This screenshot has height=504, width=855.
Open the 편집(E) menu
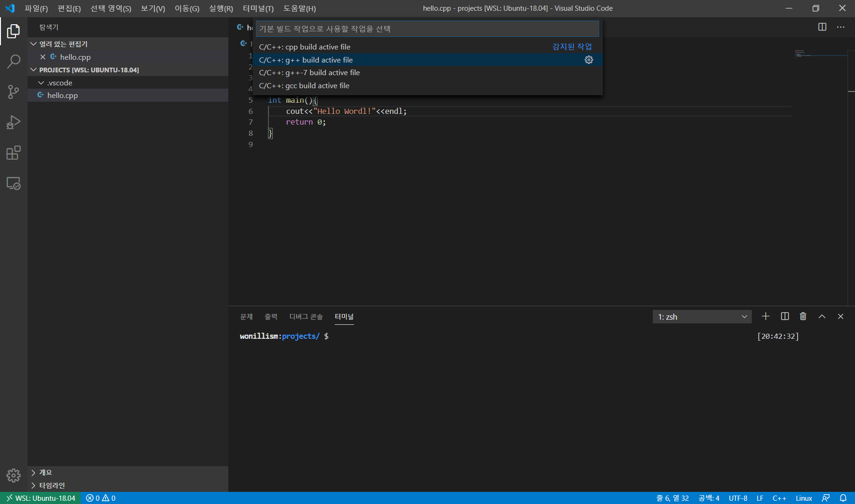point(69,8)
